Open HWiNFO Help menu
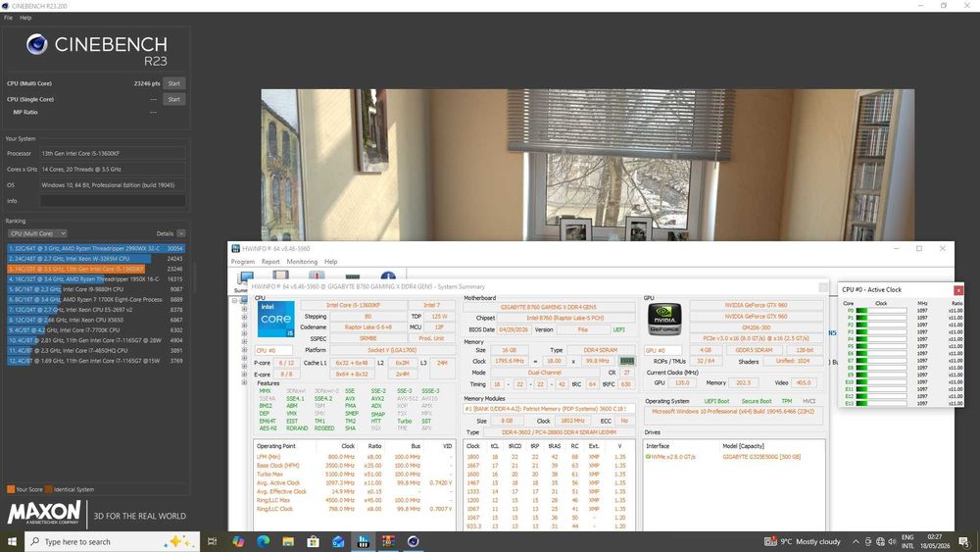This screenshot has width=980, height=552. [330, 262]
